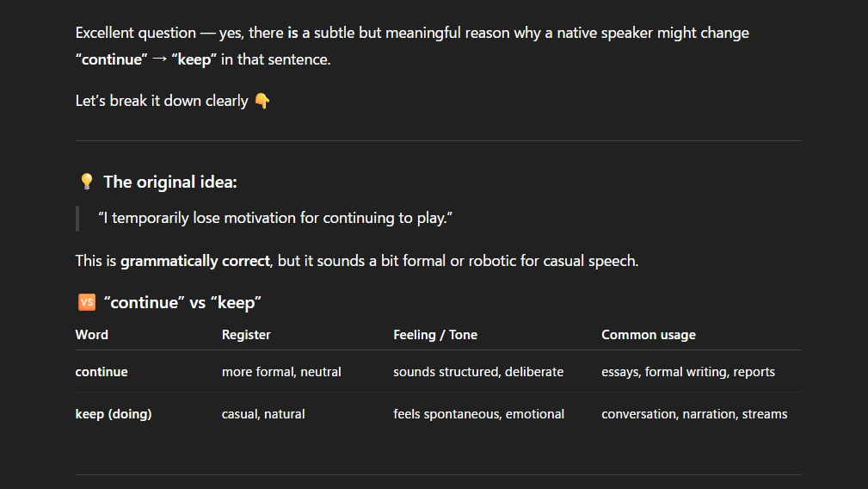Click the "“continue” vs “keep”" heading text
Screen dimensions: 868x489
click(182, 302)
